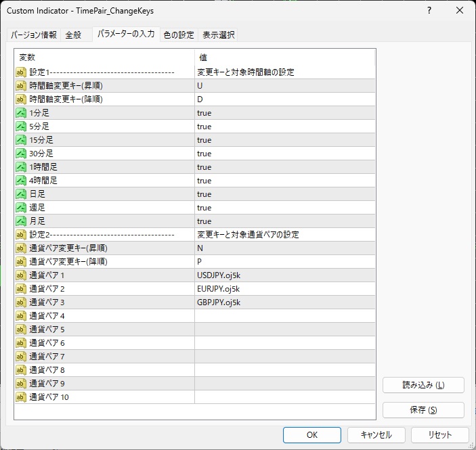Click the green bool icon for 5分足
The image size is (476, 450).
(21, 127)
